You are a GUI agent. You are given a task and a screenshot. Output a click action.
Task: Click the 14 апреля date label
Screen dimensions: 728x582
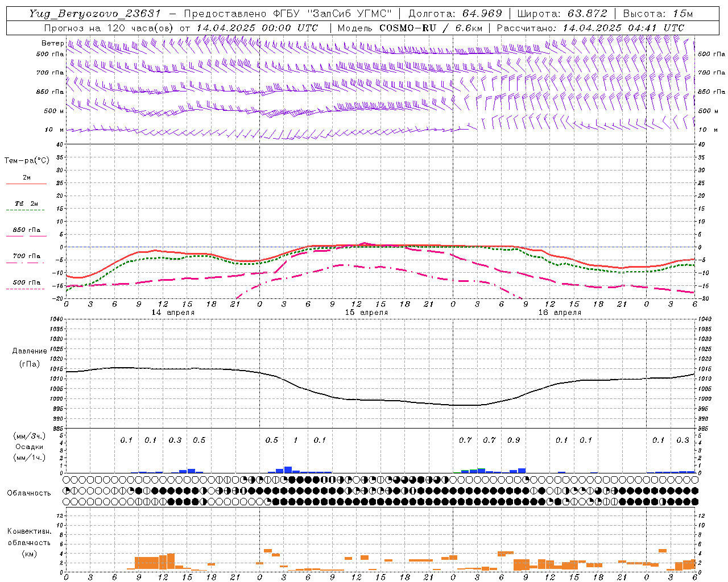pyautogui.click(x=173, y=313)
